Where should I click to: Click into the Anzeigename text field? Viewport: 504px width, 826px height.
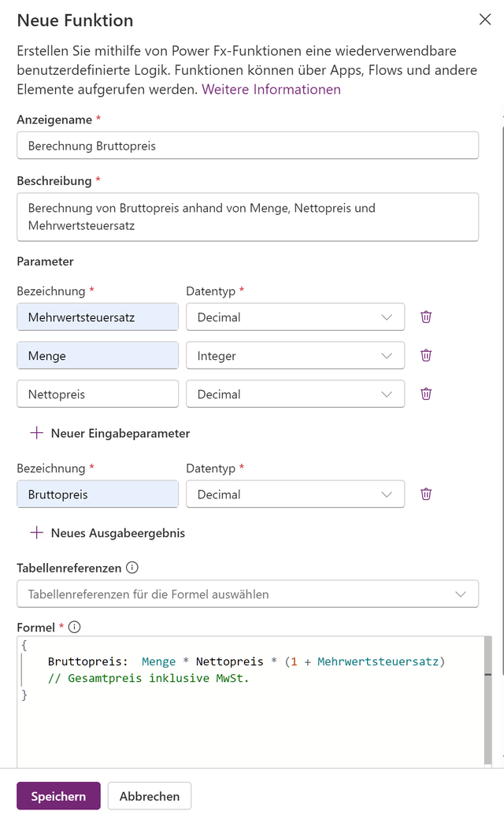[x=247, y=146]
